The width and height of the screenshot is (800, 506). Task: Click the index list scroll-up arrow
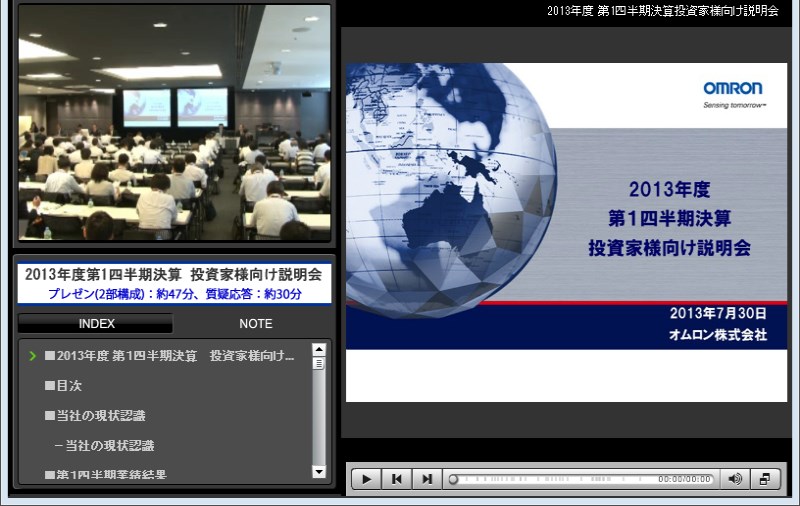319,349
